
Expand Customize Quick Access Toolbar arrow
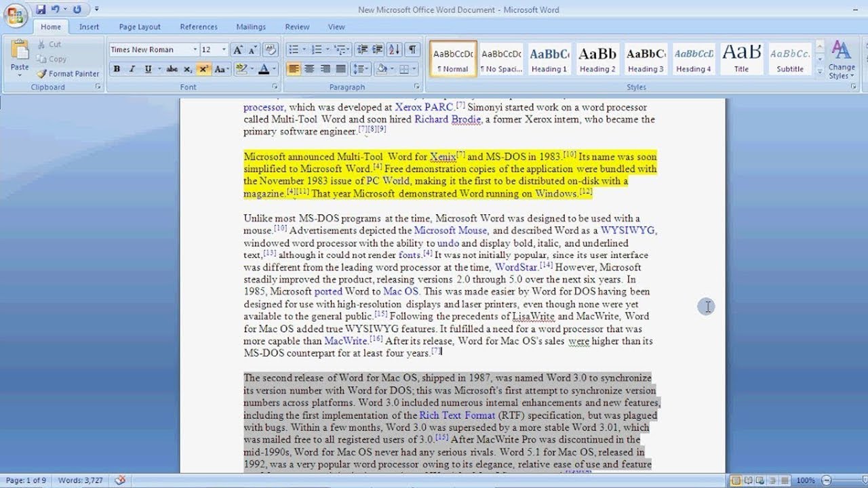coord(96,9)
